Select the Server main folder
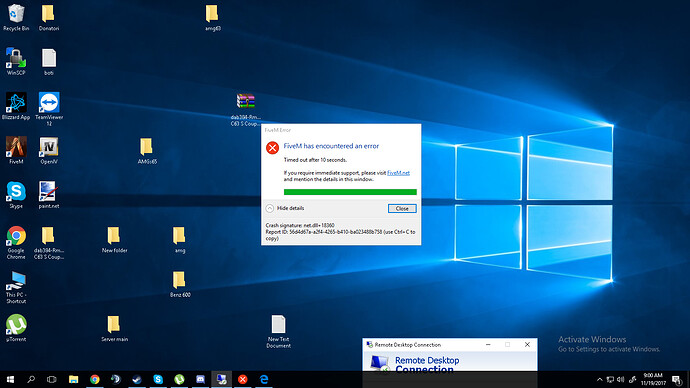The width and height of the screenshot is (690, 388). coord(114,328)
